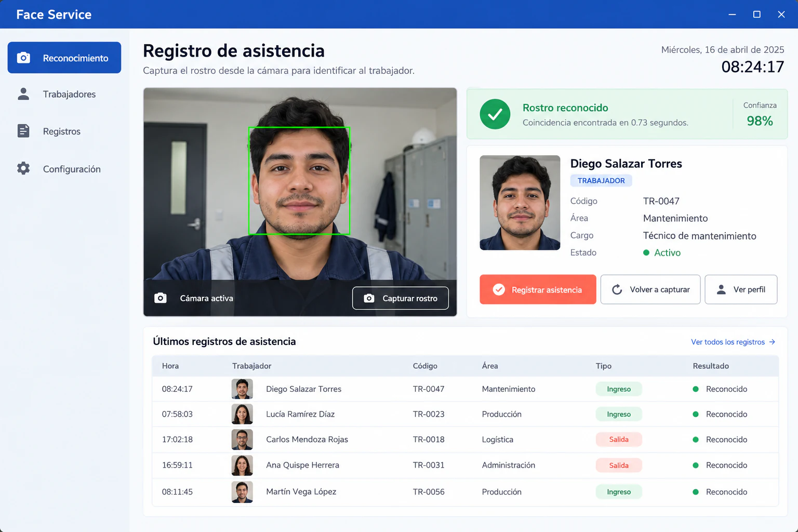Click code TR-0023 in the table
The image size is (798, 532).
429,414
